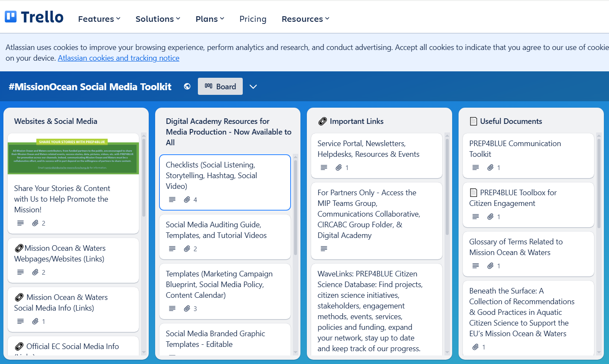The width and height of the screenshot is (609, 364).
Task: Click attachment icon on Share Your Stories card
Action: click(35, 223)
